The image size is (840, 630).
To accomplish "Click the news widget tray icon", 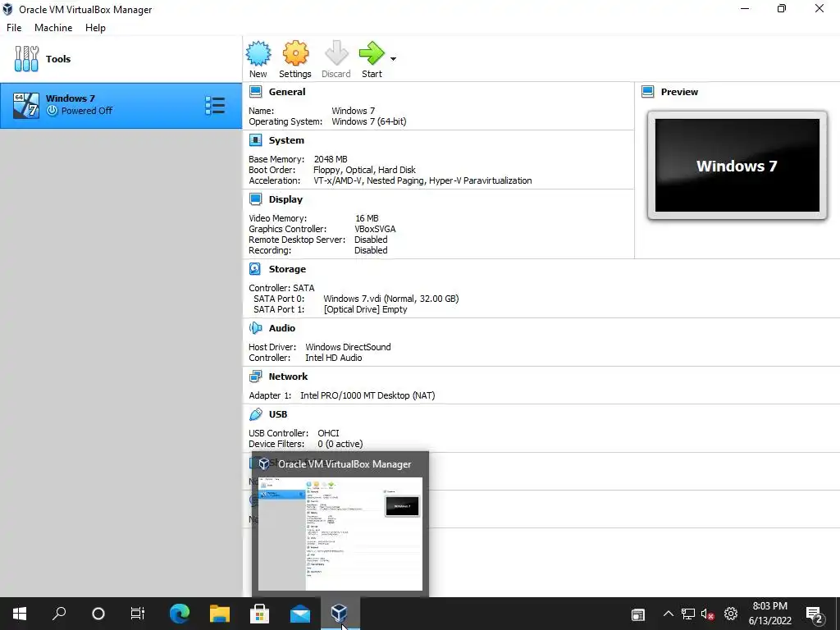I will click(x=638, y=614).
